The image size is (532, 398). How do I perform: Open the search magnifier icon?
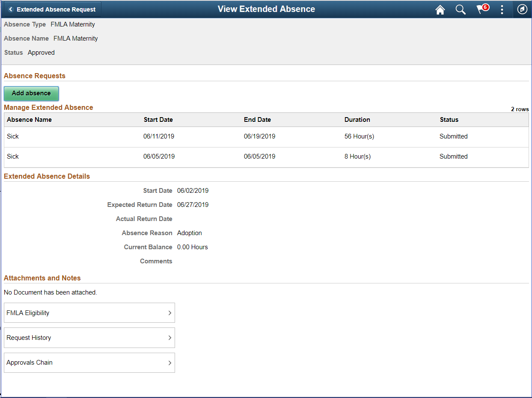[x=461, y=9]
